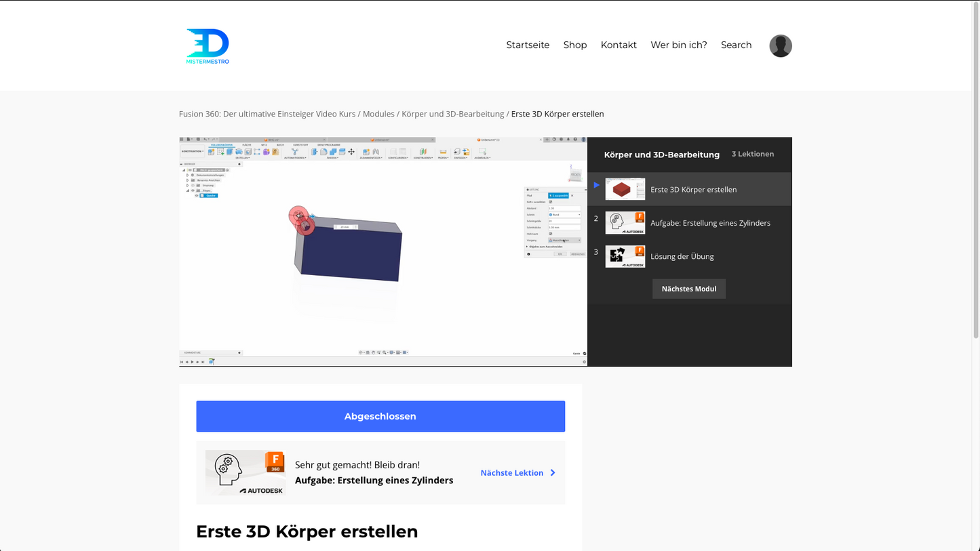This screenshot has width=980, height=551.
Task: Open the Shop page
Action: (x=575, y=45)
